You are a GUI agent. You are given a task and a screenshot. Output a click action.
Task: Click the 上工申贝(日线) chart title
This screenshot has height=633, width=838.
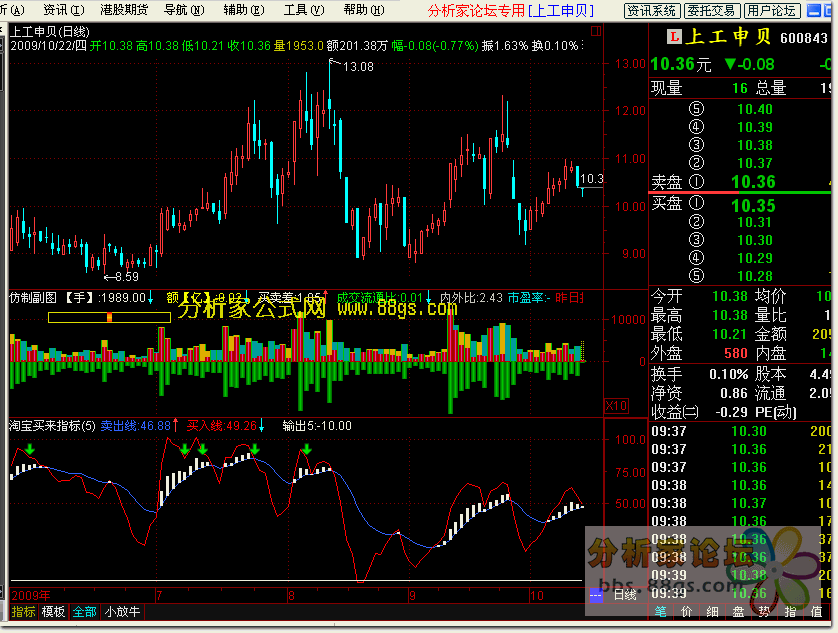click(50, 32)
